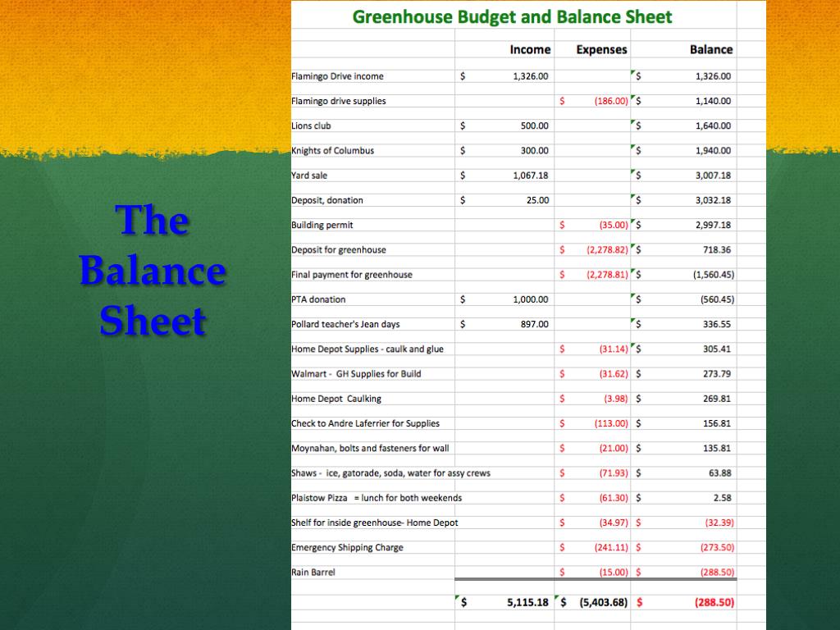Click the 'Emergency Shipping Charge' row label

pos(347,547)
